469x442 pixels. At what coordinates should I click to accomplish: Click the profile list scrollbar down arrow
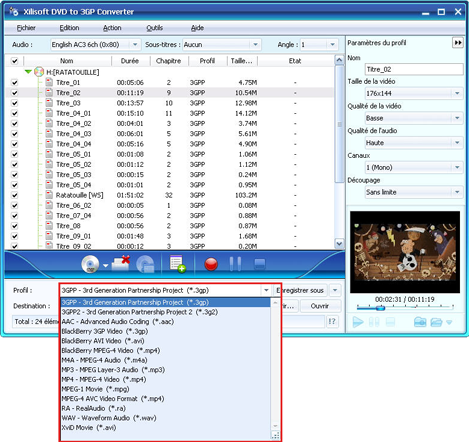pos(275,426)
